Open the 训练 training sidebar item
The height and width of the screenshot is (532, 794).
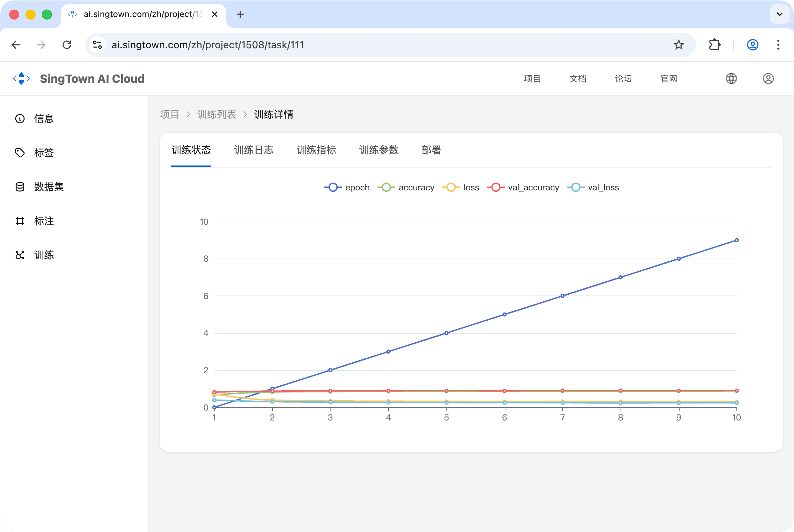[44, 255]
